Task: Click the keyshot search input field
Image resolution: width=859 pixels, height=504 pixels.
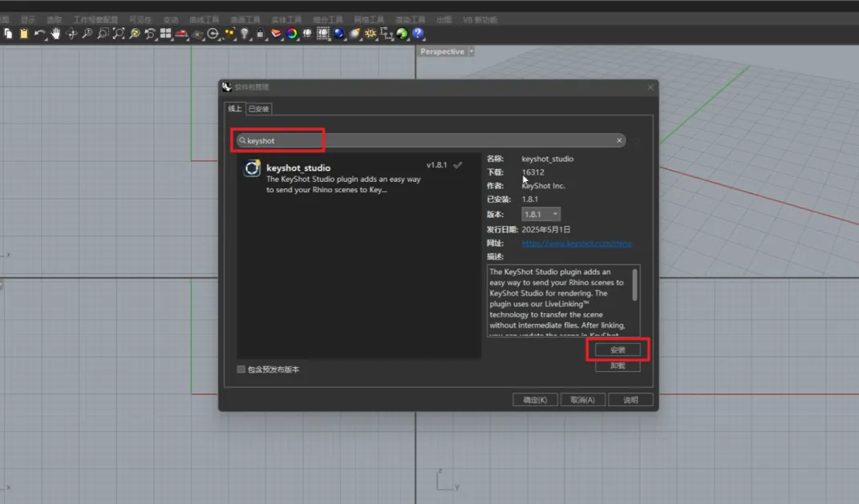Action: click(x=431, y=141)
